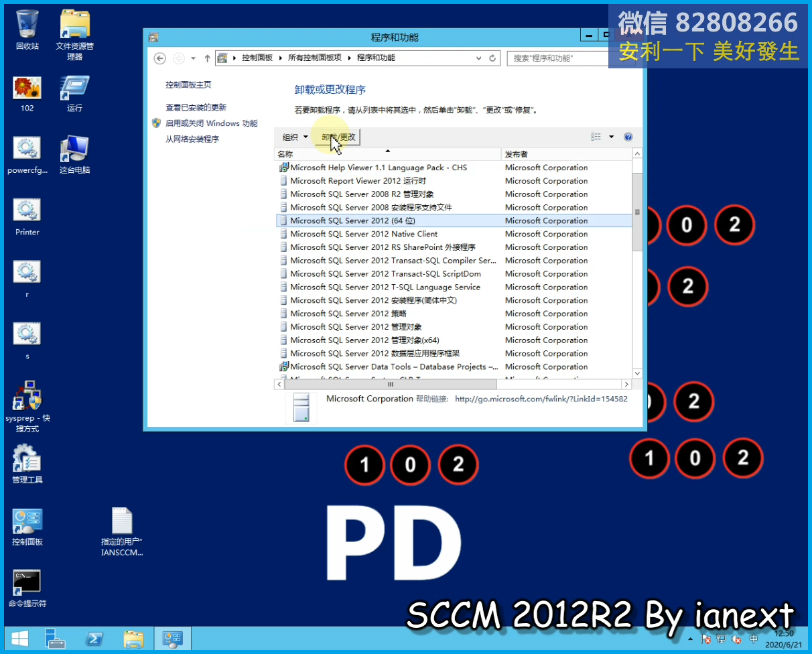The image size is (812, 654).
Task: Expand the breadcrumb arrow after 控制面板
Action: click(x=280, y=58)
